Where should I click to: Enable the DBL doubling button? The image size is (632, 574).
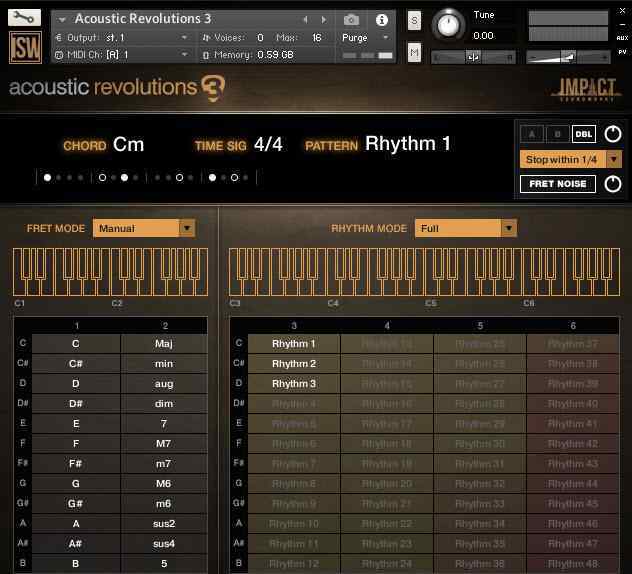click(583, 134)
